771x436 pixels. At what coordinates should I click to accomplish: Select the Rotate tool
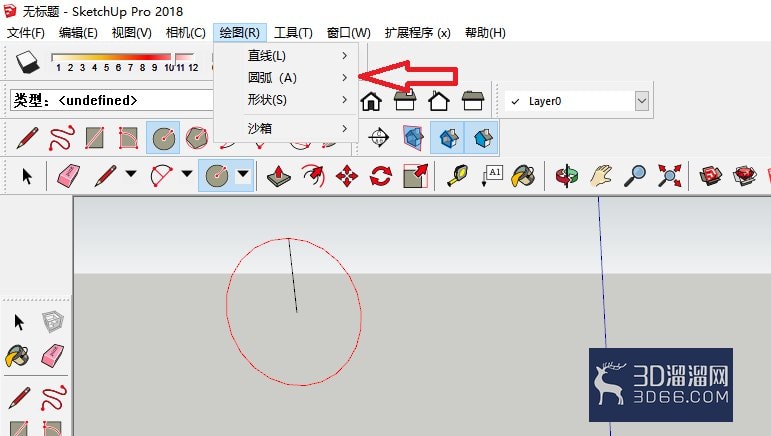pyautogui.click(x=381, y=175)
